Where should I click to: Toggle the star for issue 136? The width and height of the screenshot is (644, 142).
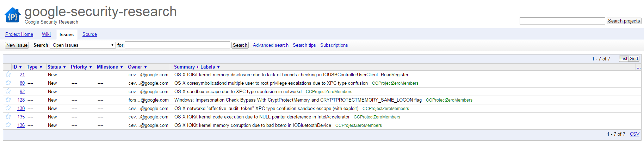tap(8, 125)
